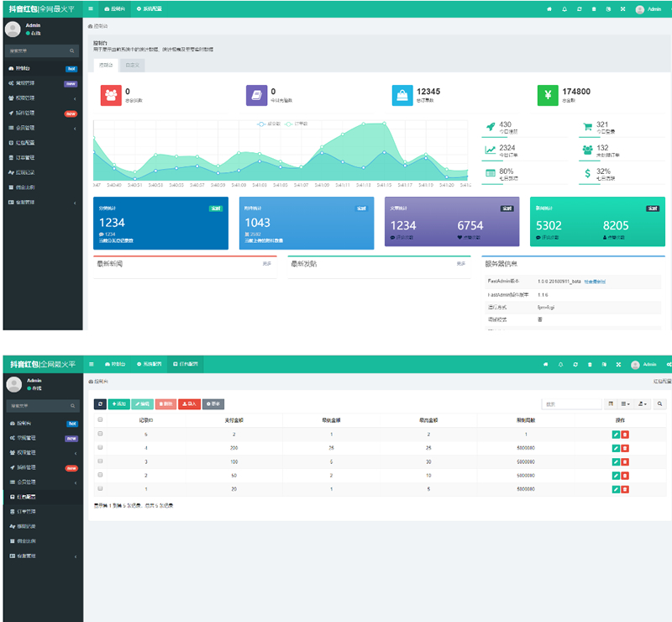
Task: Click the magnifier button right of the export dropdown
Action: pos(660,404)
